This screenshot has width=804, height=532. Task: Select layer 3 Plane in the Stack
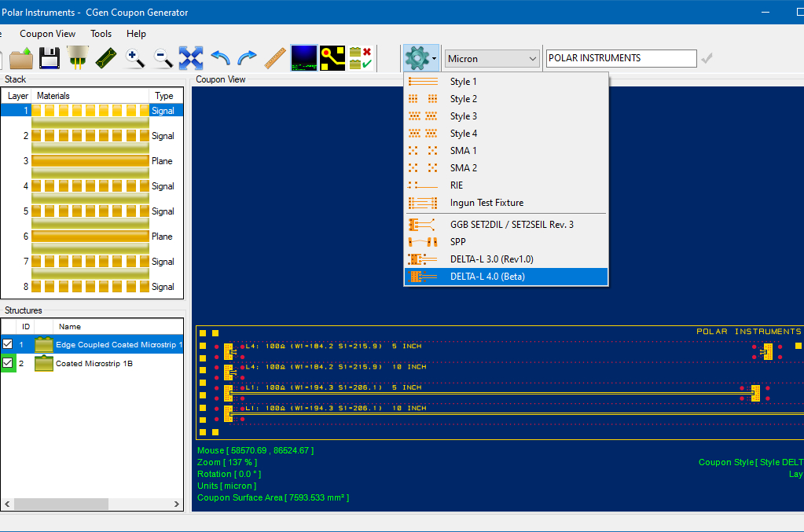92,161
